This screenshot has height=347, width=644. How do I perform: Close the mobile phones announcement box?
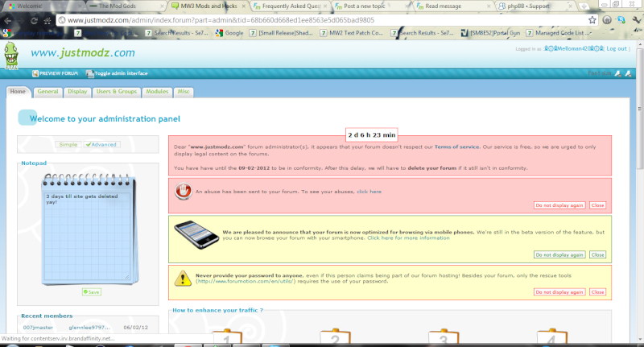pyautogui.click(x=597, y=254)
